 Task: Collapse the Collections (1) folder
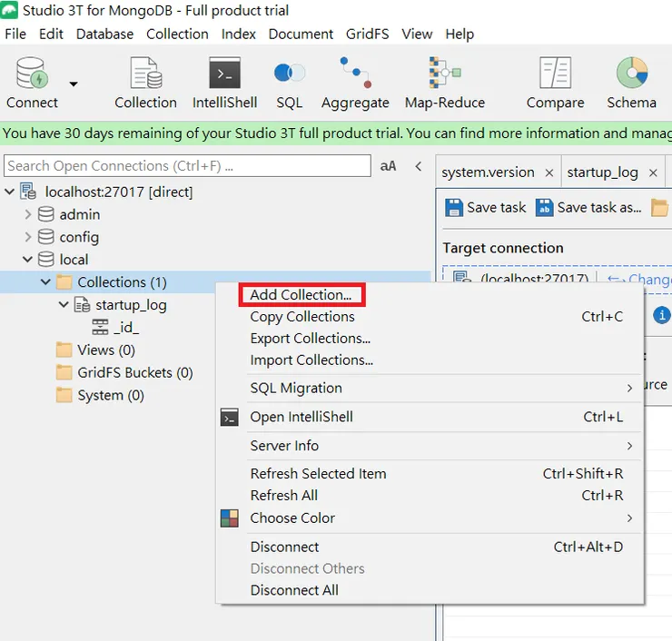[45, 282]
